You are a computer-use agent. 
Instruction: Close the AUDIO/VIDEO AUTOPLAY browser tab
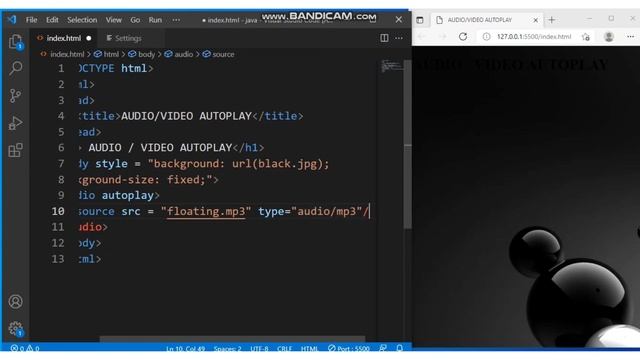(x=536, y=20)
